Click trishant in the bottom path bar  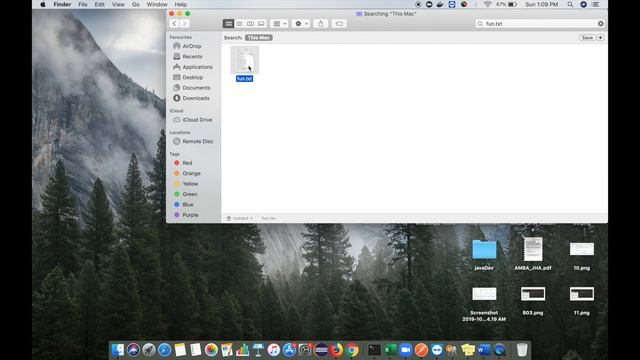click(x=240, y=218)
